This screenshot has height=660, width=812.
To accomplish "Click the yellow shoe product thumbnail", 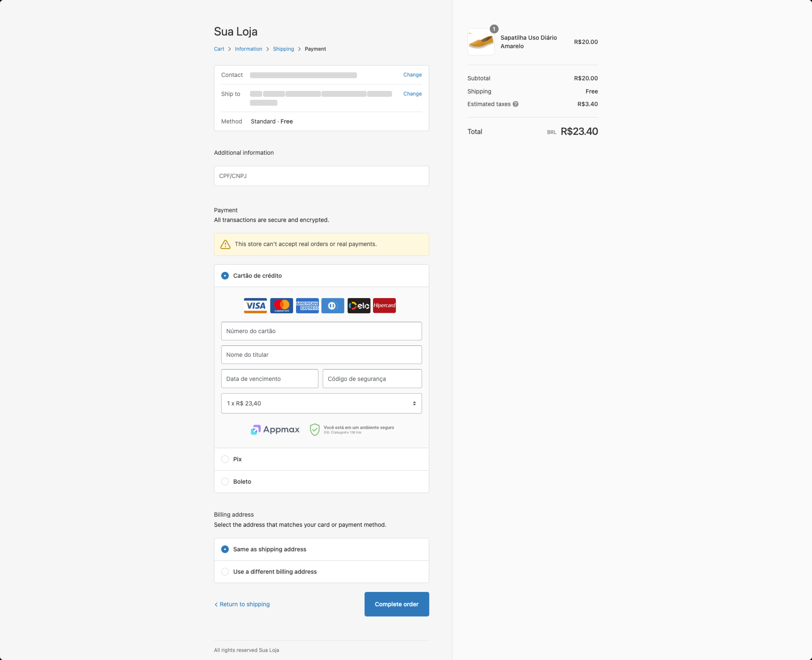I will pos(481,42).
